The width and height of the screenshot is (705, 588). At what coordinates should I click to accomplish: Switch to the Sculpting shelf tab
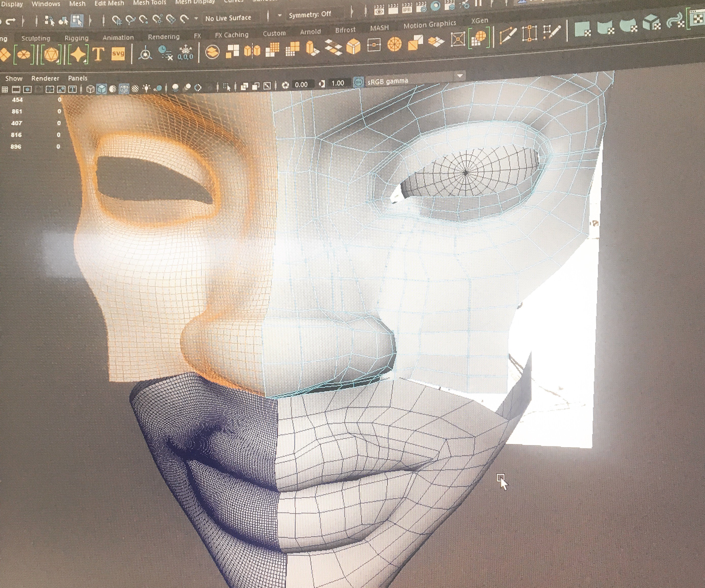tap(36, 38)
